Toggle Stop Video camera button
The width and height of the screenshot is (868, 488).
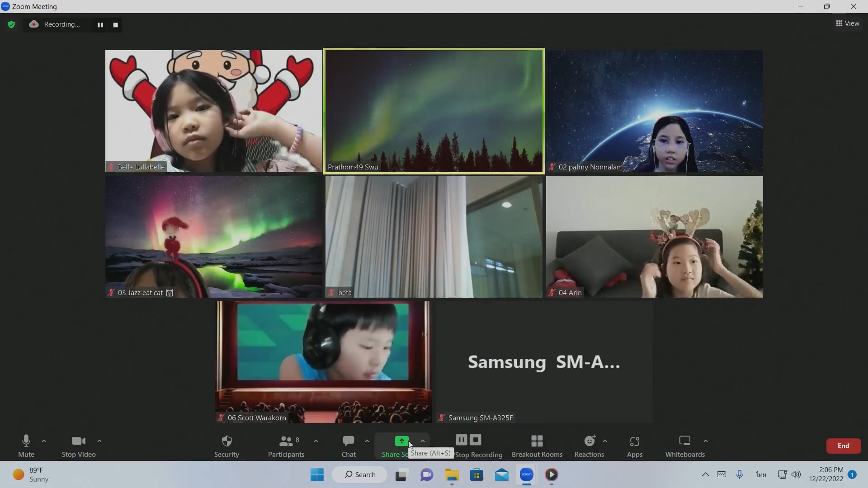tap(79, 446)
